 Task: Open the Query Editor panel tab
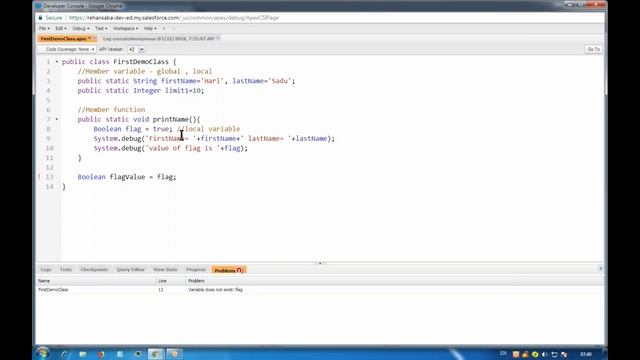(x=131, y=270)
